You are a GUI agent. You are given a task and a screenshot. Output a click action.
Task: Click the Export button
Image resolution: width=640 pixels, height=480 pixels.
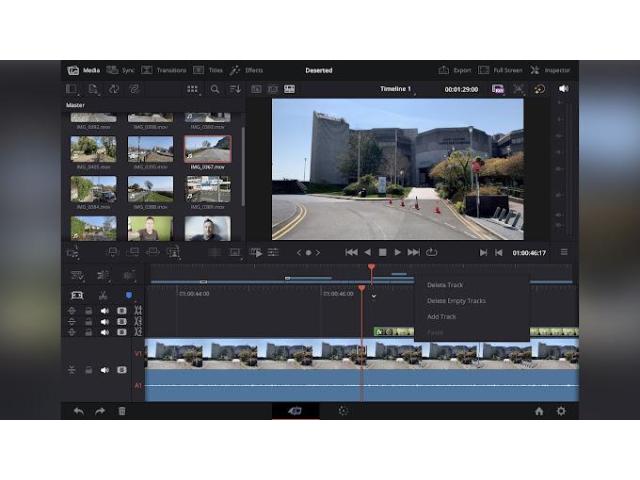pyautogui.click(x=455, y=70)
